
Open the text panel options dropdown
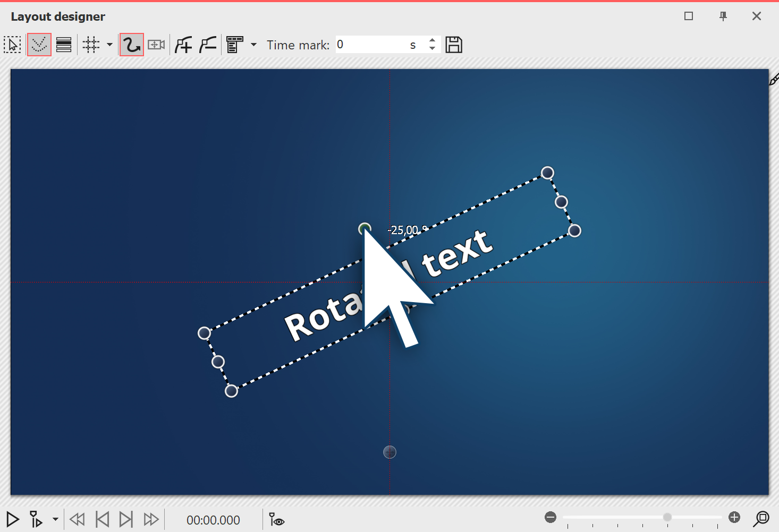point(253,44)
